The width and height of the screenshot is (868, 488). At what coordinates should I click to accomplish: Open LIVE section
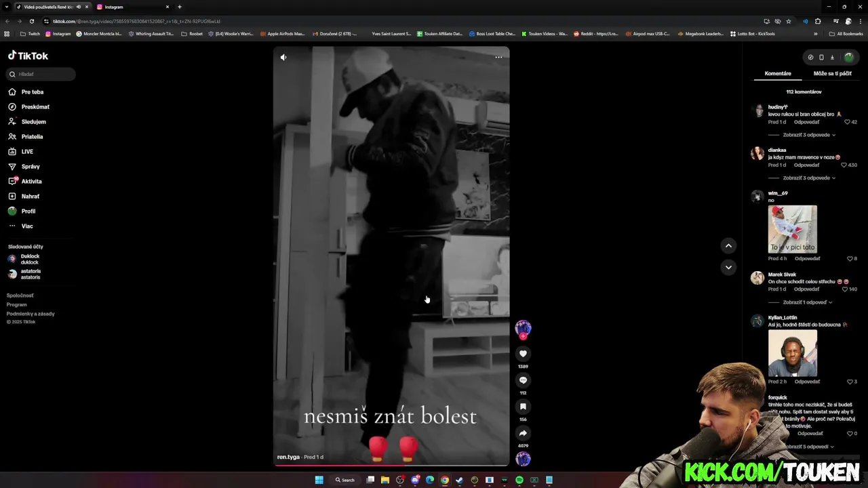click(x=20, y=152)
